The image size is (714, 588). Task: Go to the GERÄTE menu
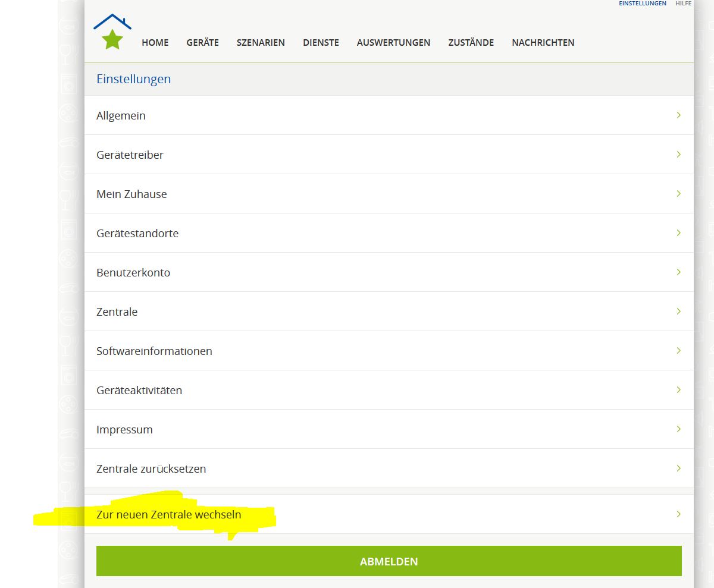[x=202, y=43]
